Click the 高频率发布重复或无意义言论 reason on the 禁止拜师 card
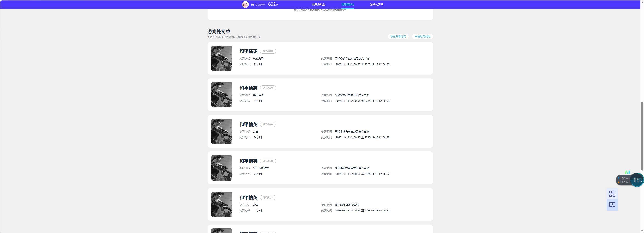 tap(352, 95)
